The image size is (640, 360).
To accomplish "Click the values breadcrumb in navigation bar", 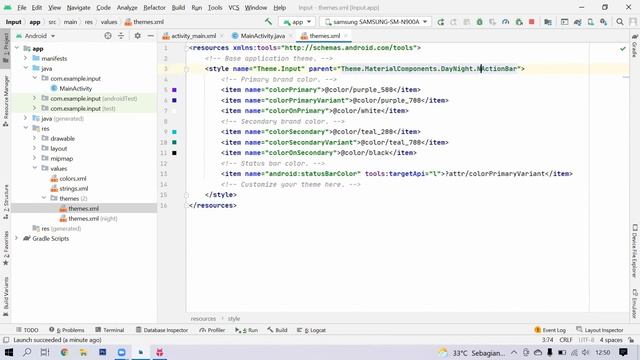I will coord(109,22).
